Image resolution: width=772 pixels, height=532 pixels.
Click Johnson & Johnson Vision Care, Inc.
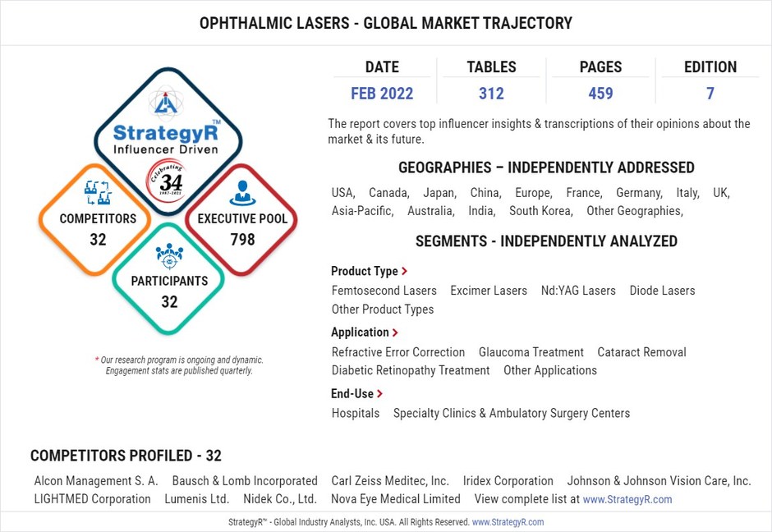tap(659, 481)
